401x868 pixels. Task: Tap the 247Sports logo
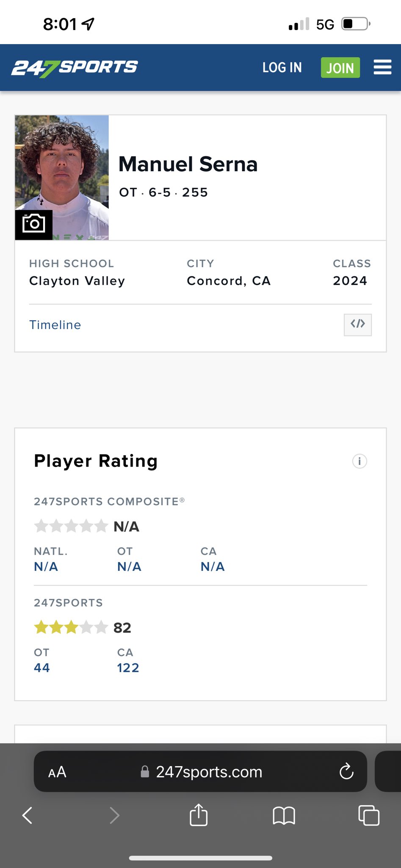tap(75, 68)
